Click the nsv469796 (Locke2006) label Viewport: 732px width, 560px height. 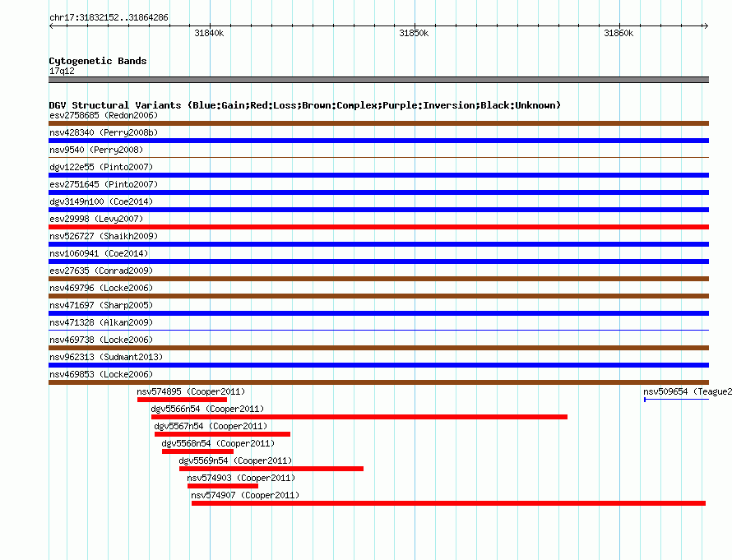point(101,288)
